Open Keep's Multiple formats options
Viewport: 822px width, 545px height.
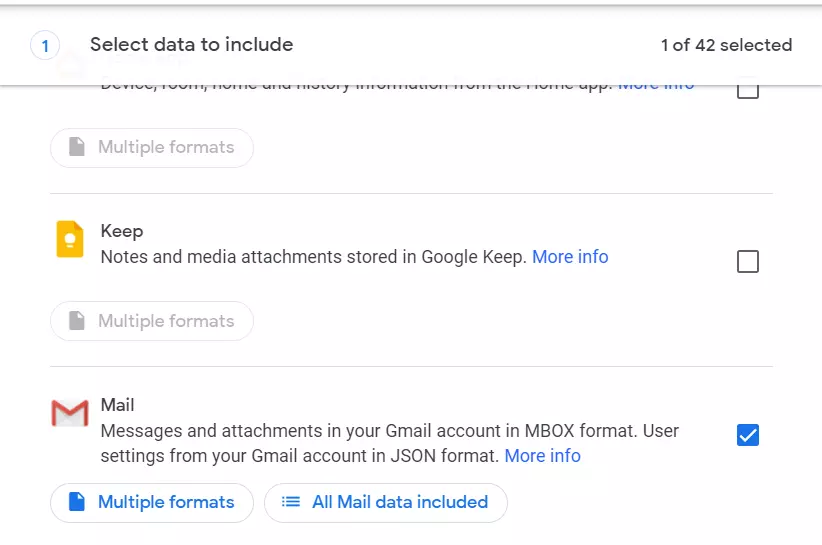(x=152, y=321)
